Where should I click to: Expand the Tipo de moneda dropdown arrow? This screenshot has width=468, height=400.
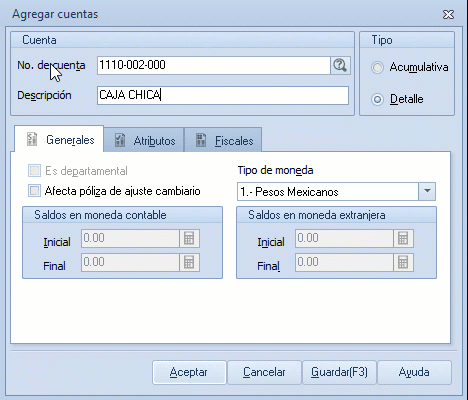click(427, 191)
